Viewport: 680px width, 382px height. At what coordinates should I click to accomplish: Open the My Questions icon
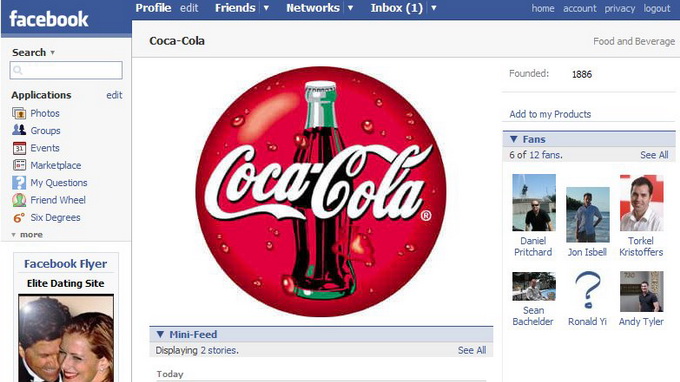tap(19, 183)
